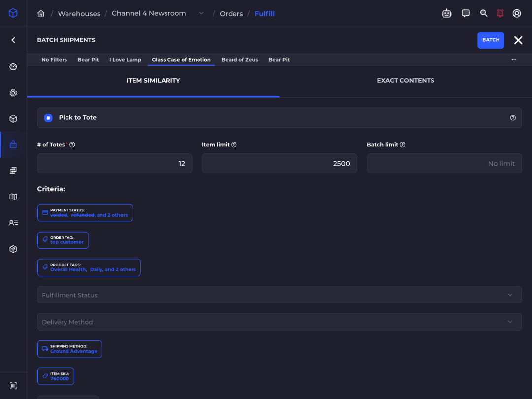Open the dashboard gauge icon in sidebar
The height and width of the screenshot is (399, 532).
13,66
